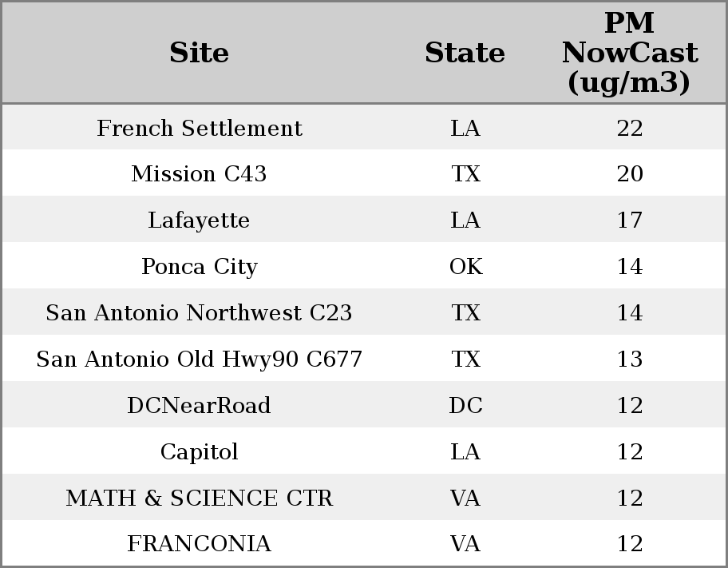Click San Antonio Old Hwy90 C677
The width and height of the screenshot is (728, 568).
click(x=199, y=359)
